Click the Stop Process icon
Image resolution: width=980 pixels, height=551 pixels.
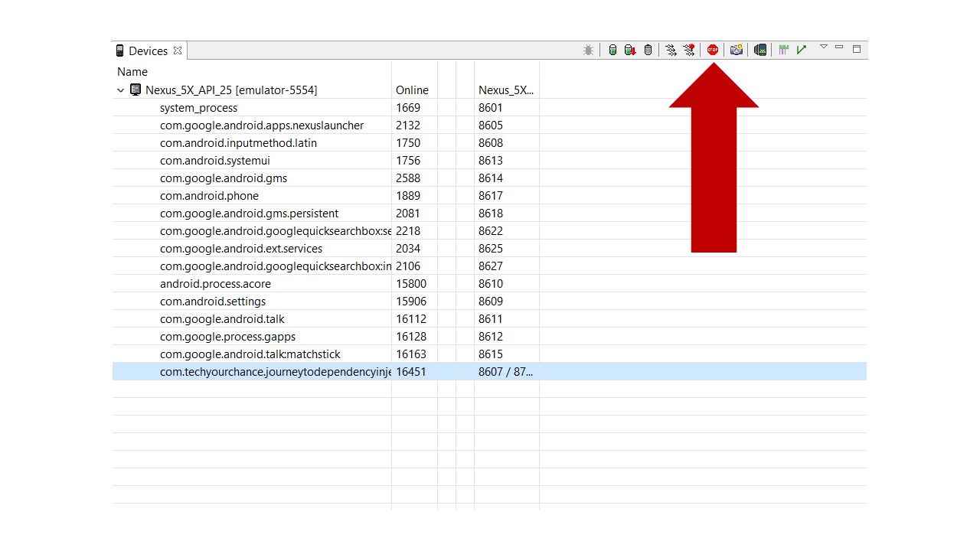coord(713,50)
